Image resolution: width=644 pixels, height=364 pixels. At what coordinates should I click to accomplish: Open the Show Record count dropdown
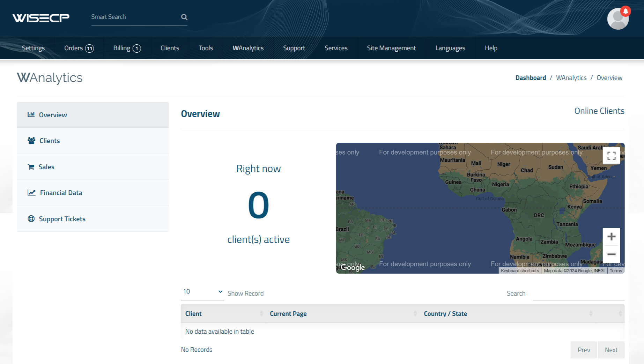[x=202, y=292]
